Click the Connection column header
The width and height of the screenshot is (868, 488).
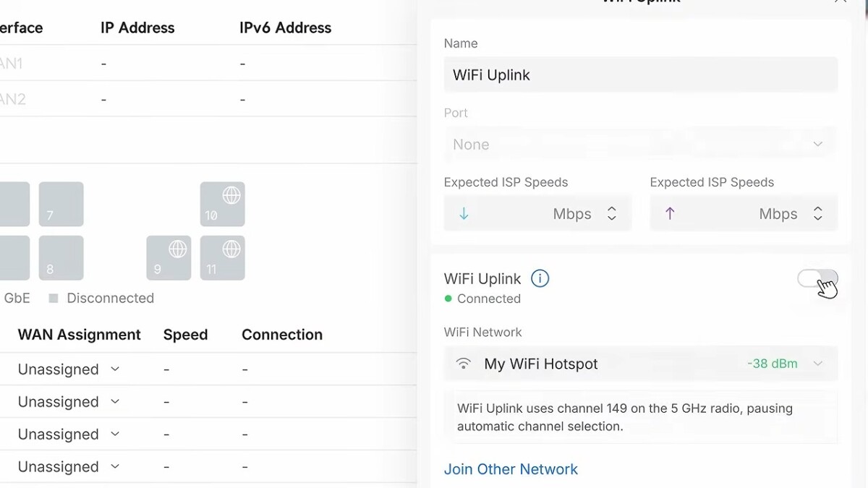click(282, 335)
